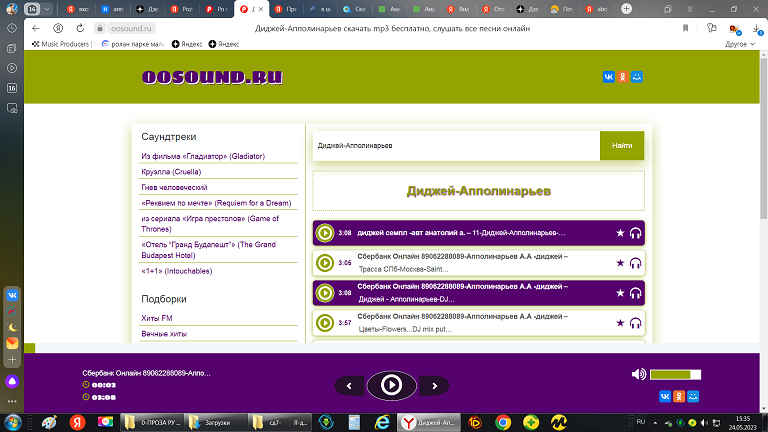Open the «Вечные хиты» collection

tap(164, 334)
